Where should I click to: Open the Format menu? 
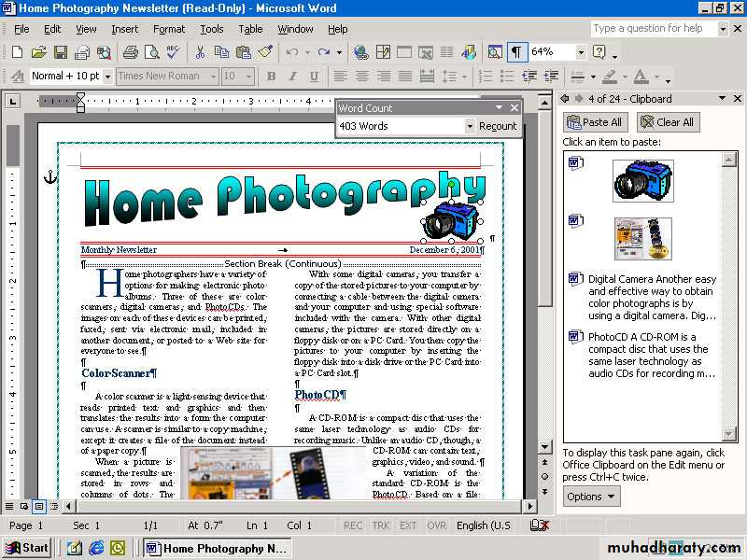(169, 29)
